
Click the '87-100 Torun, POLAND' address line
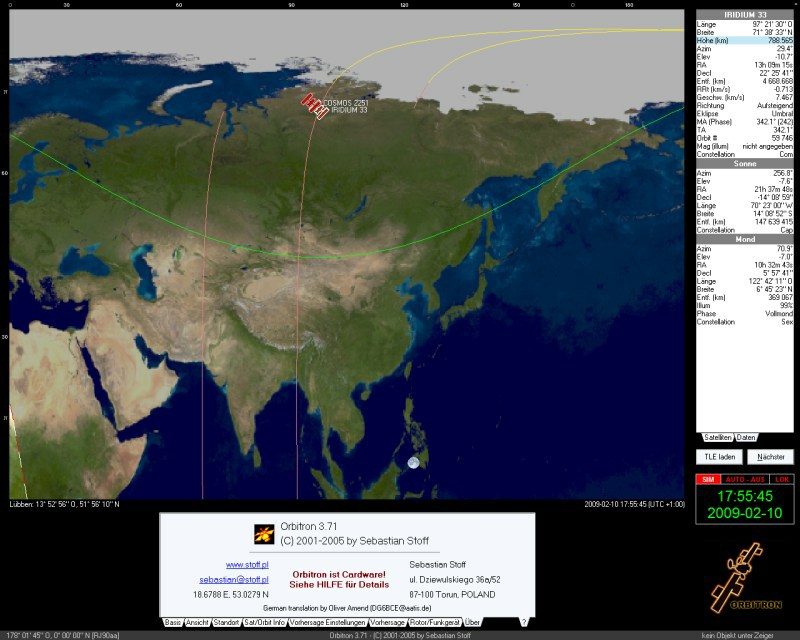pos(452,595)
